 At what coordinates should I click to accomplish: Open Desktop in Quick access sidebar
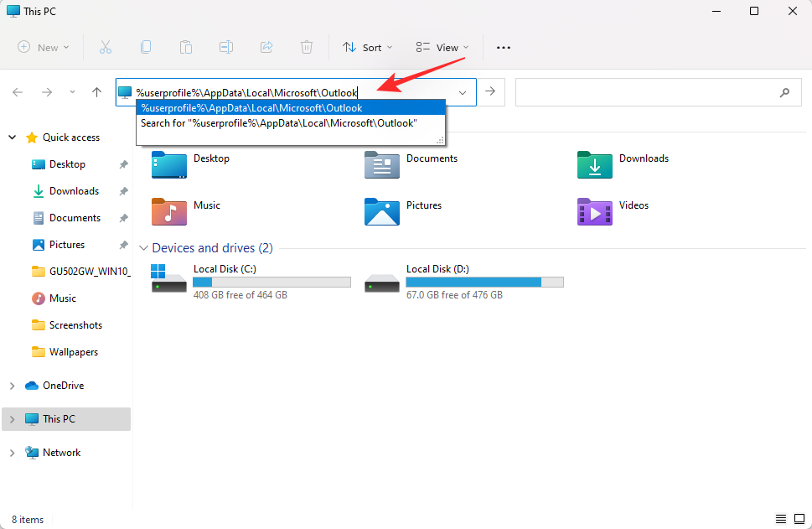67,164
